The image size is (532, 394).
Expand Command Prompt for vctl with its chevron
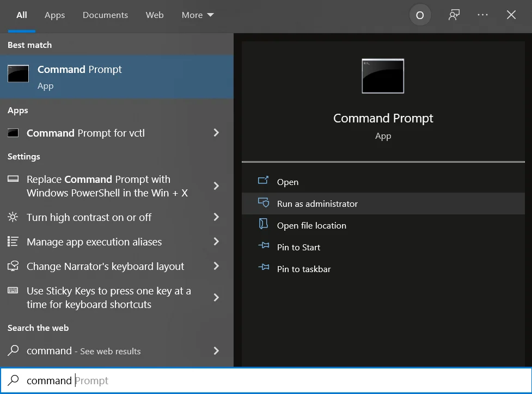(x=216, y=133)
